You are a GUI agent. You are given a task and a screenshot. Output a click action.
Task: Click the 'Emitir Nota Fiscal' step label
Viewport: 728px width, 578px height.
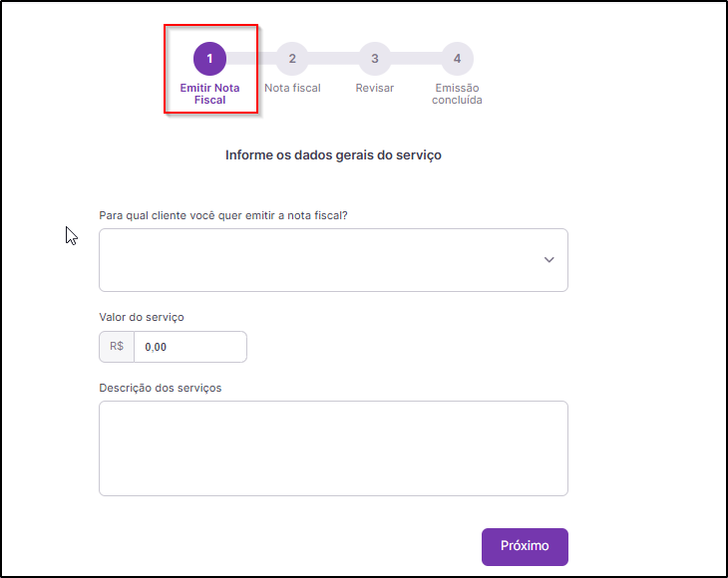209,94
